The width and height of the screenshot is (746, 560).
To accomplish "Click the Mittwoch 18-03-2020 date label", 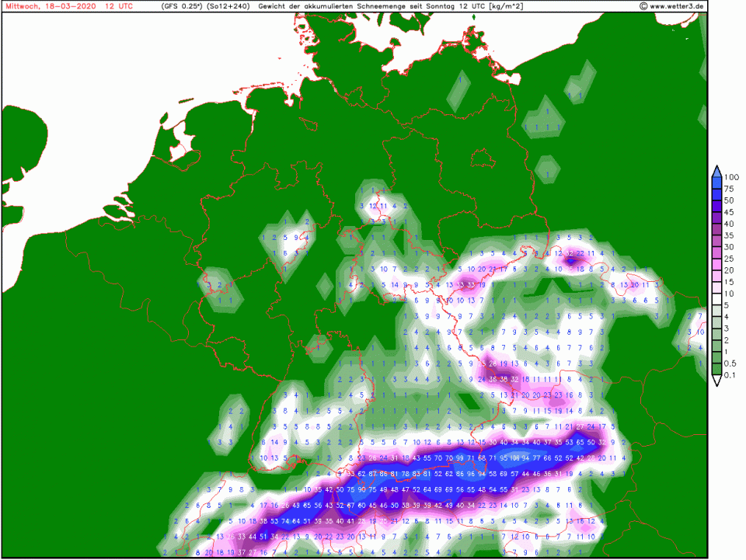I will tap(51, 6).
